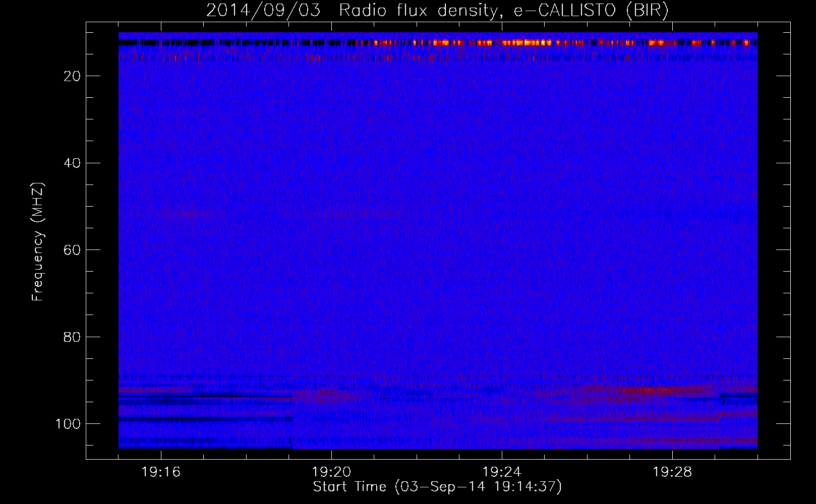The image size is (816, 504).
Task: Click the 19:28 time tick label
Action: [672, 472]
